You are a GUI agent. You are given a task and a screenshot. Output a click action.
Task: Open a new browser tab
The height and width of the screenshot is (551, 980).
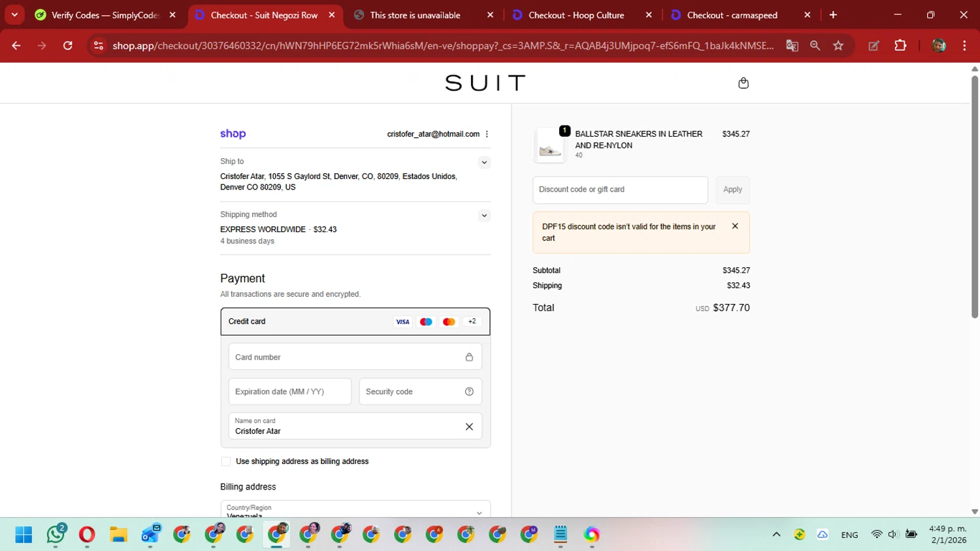click(x=833, y=14)
